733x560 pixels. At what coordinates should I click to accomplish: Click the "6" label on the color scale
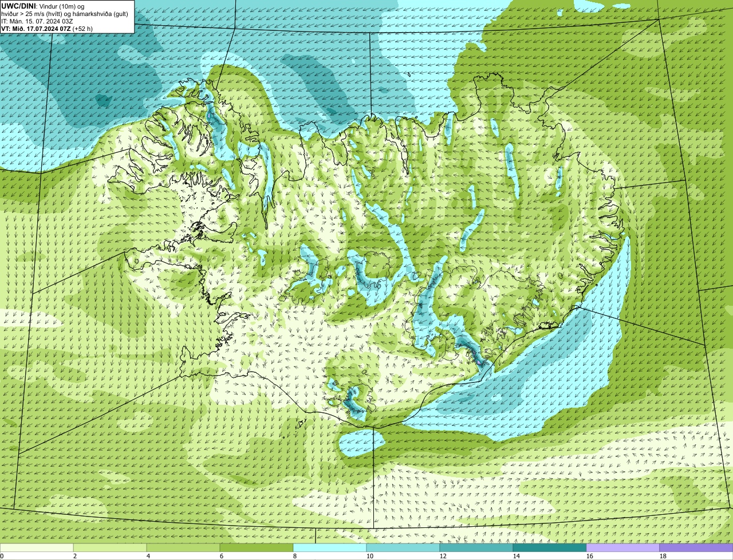click(x=222, y=556)
